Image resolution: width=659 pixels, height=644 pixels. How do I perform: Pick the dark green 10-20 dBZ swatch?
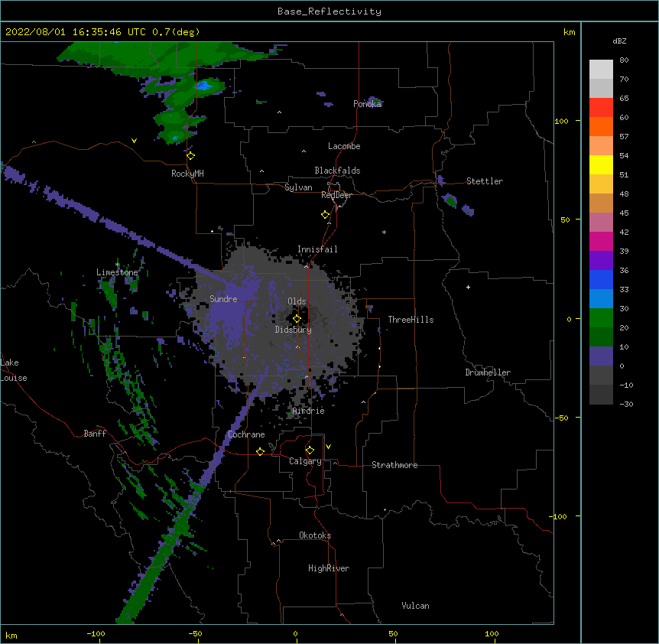pos(601,337)
